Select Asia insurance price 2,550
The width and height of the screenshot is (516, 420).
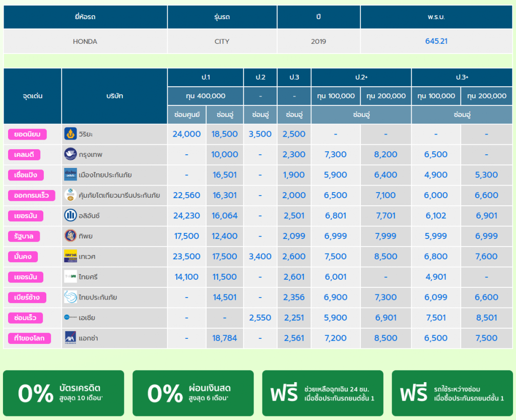(260, 318)
